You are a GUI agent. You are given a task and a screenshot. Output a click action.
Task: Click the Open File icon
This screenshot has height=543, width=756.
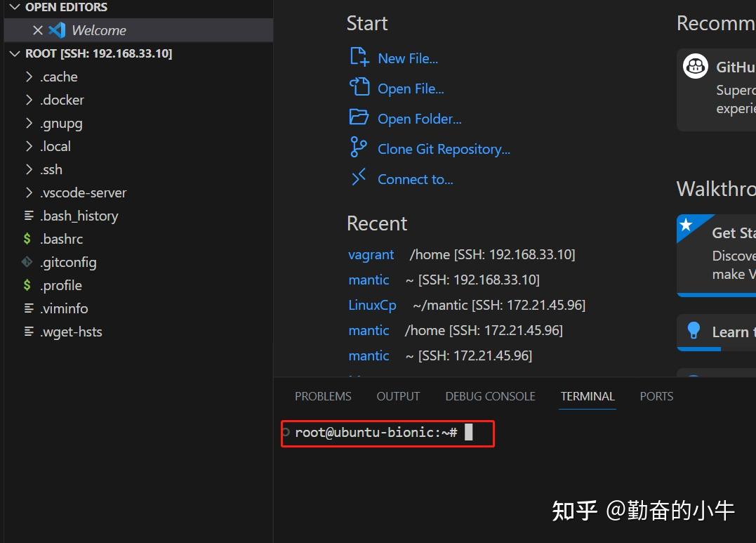359,87
